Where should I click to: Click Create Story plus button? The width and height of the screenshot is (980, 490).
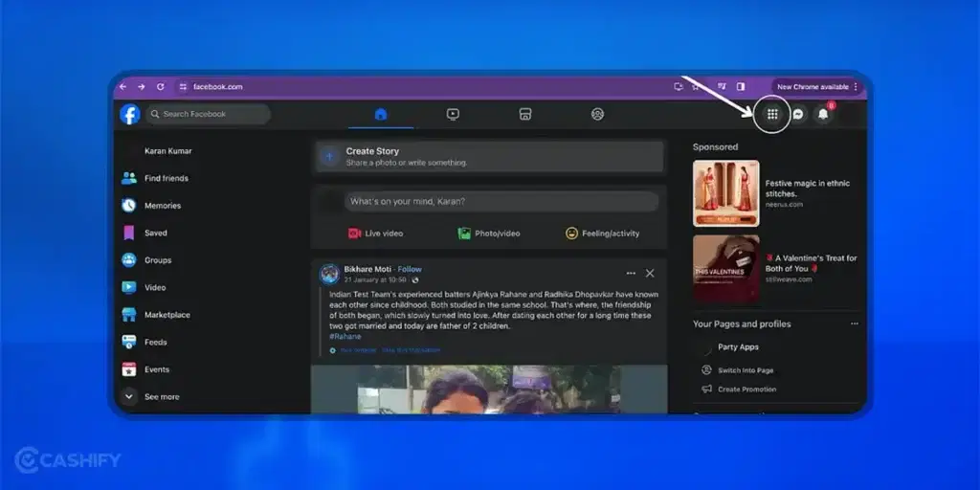pos(329,156)
